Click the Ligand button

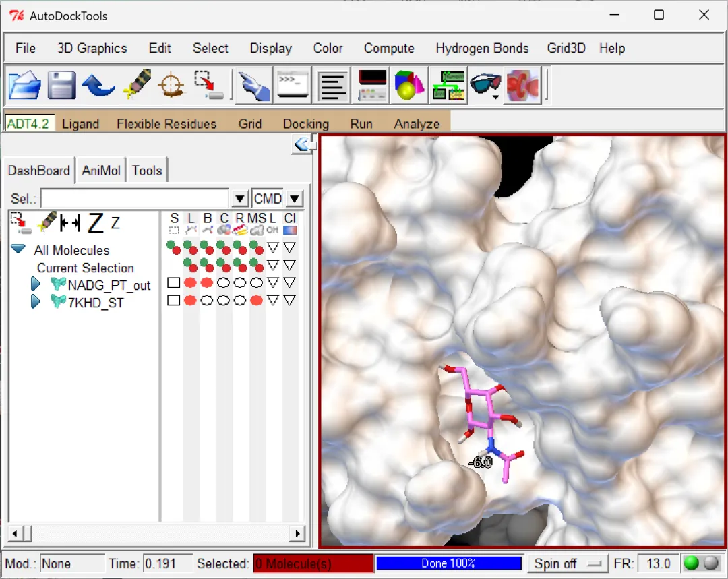click(x=80, y=124)
